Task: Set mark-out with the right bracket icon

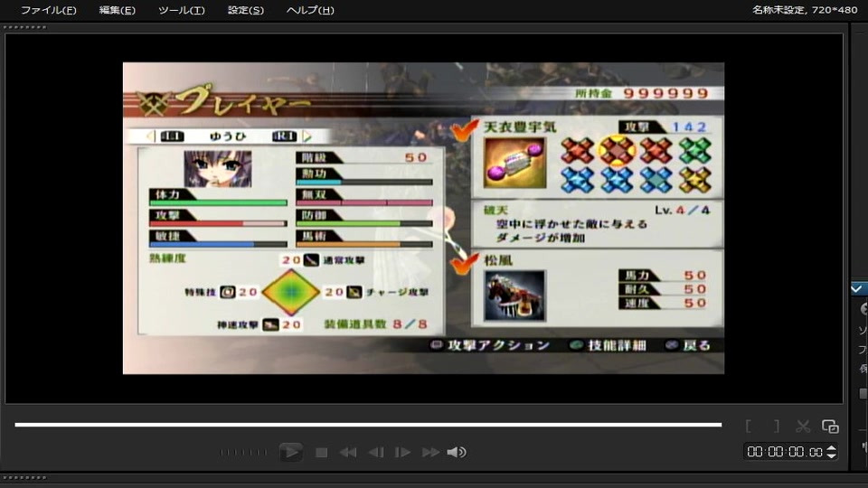Action: click(x=776, y=426)
